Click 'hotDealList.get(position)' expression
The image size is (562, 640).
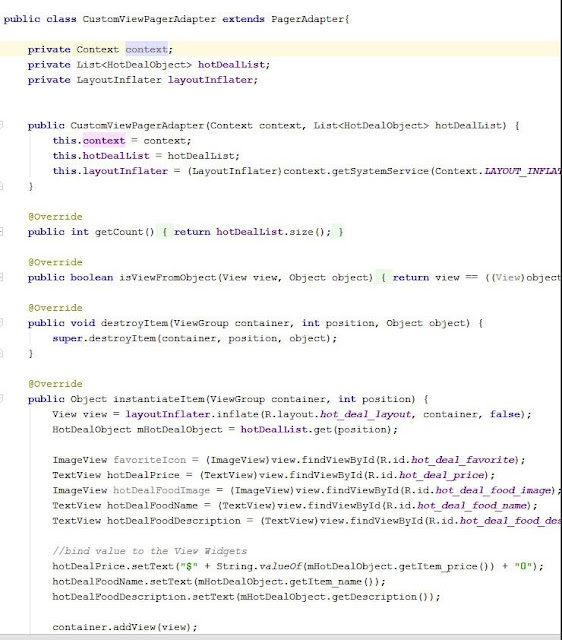[x=316, y=429]
